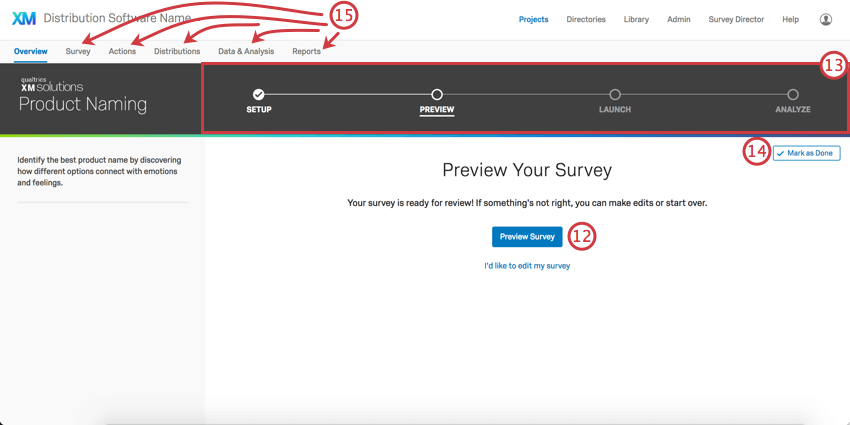
Task: Click the Mark as Done button
Action: [x=807, y=153]
